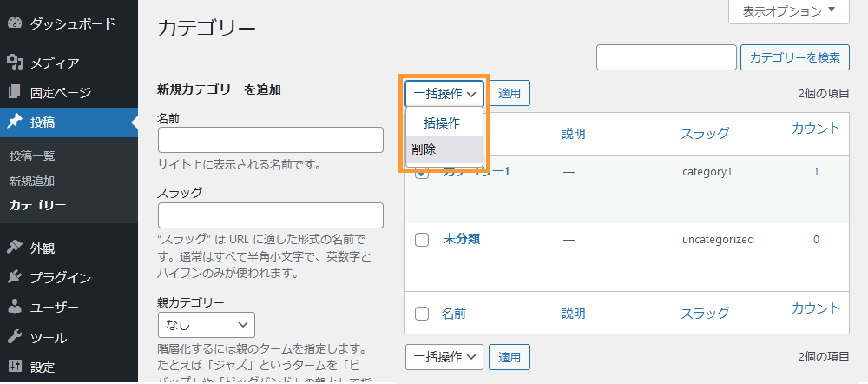The width and height of the screenshot is (868, 384).
Task: Click the top 2個の項目 count
Action: coord(825,94)
